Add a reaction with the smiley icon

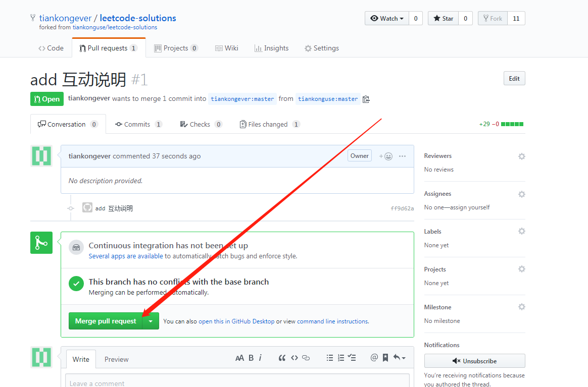[x=385, y=156]
